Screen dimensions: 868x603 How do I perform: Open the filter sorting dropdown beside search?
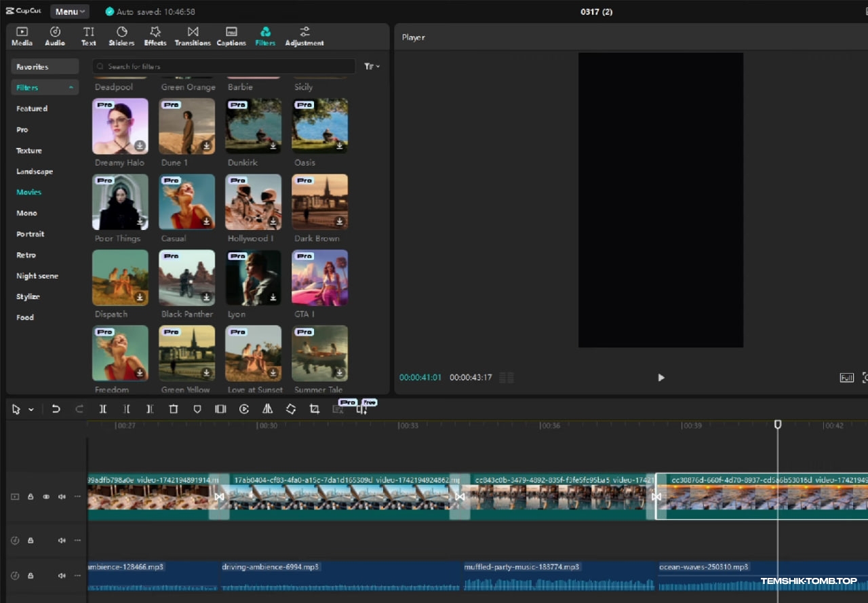point(371,66)
